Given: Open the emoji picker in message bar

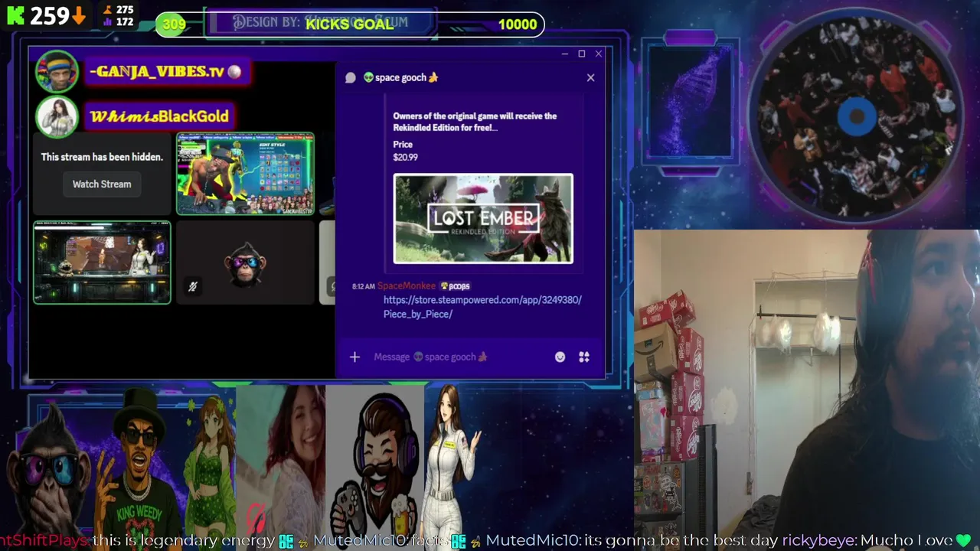Looking at the screenshot, I should [560, 357].
